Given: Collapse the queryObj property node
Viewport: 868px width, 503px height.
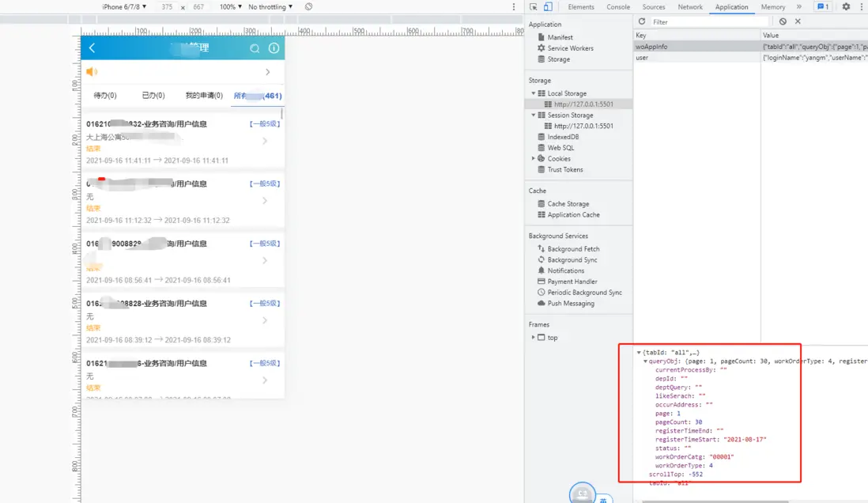Looking at the screenshot, I should 645,361.
